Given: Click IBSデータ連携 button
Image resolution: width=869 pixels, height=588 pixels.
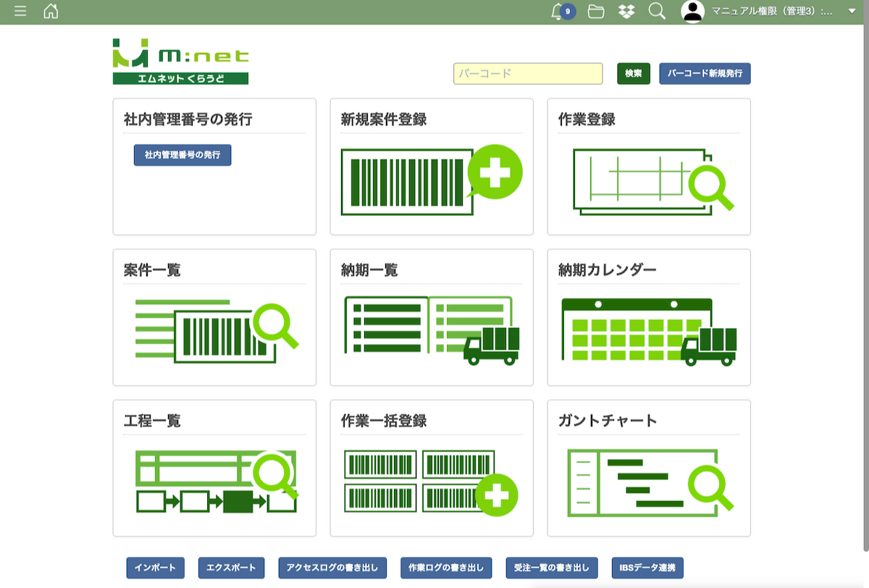Looking at the screenshot, I should click(x=647, y=568).
